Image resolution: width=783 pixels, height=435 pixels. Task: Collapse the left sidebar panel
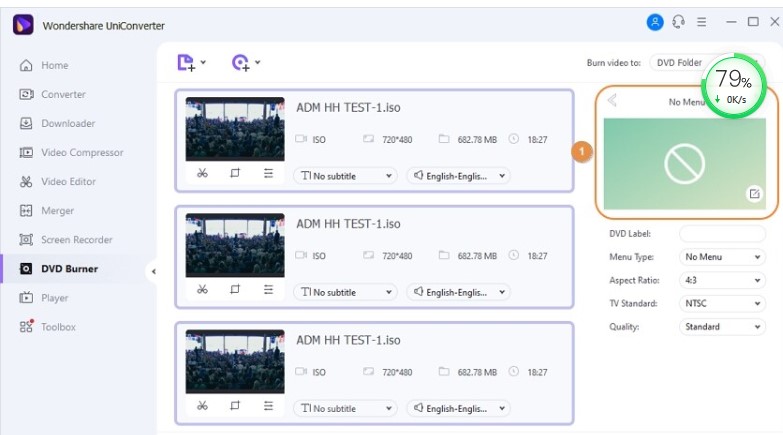[x=153, y=271]
